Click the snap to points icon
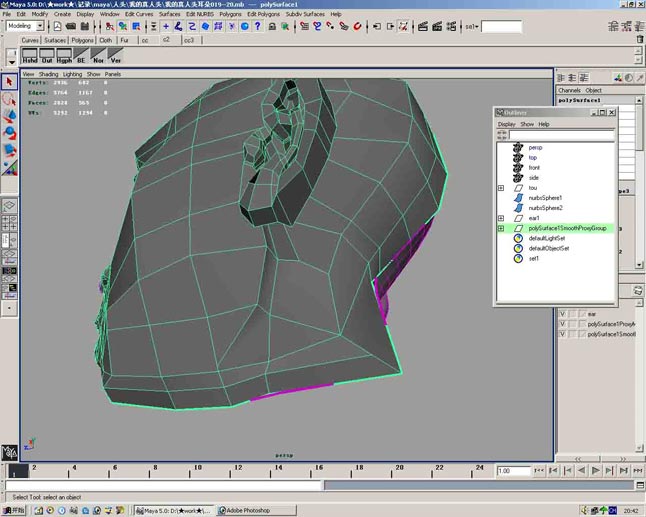This screenshot has height=517, width=646. click(330, 26)
